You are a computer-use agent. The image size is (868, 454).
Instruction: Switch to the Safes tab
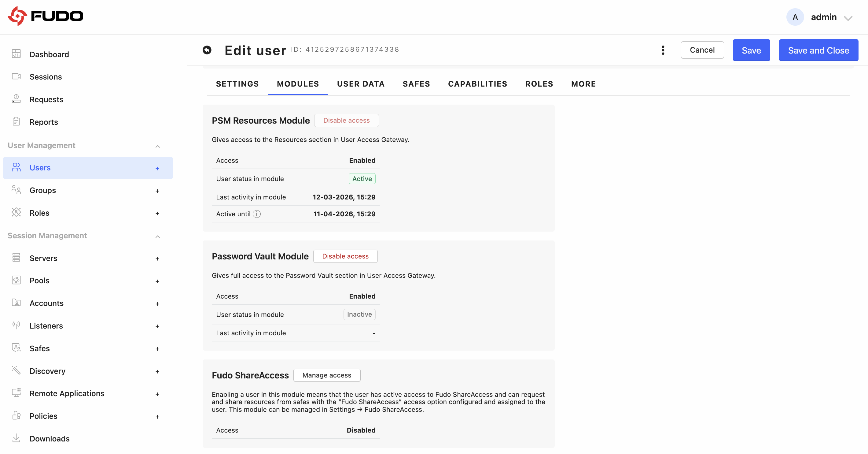pos(416,84)
